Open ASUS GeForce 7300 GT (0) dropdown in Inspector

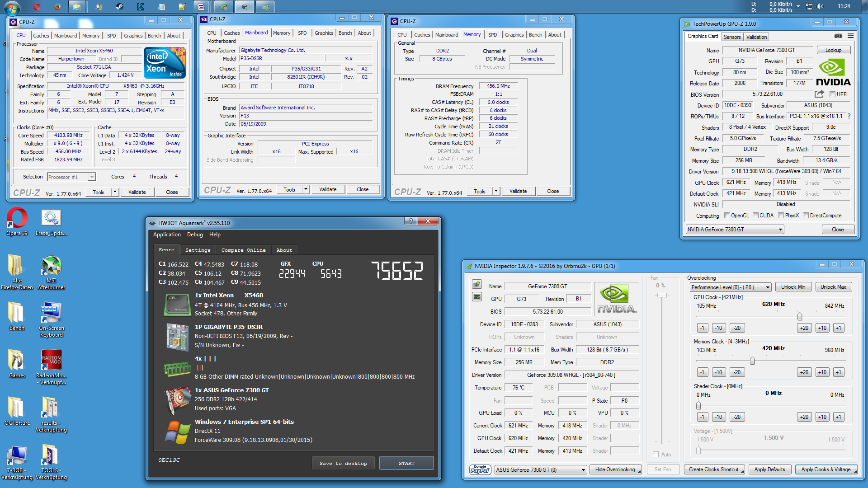(x=541, y=470)
